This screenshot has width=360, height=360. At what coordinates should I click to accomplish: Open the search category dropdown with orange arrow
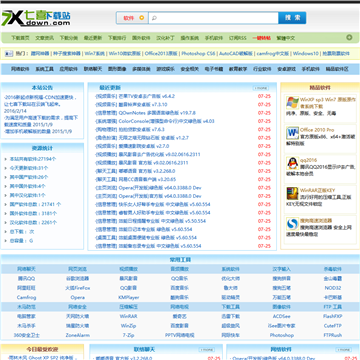click(x=132, y=18)
